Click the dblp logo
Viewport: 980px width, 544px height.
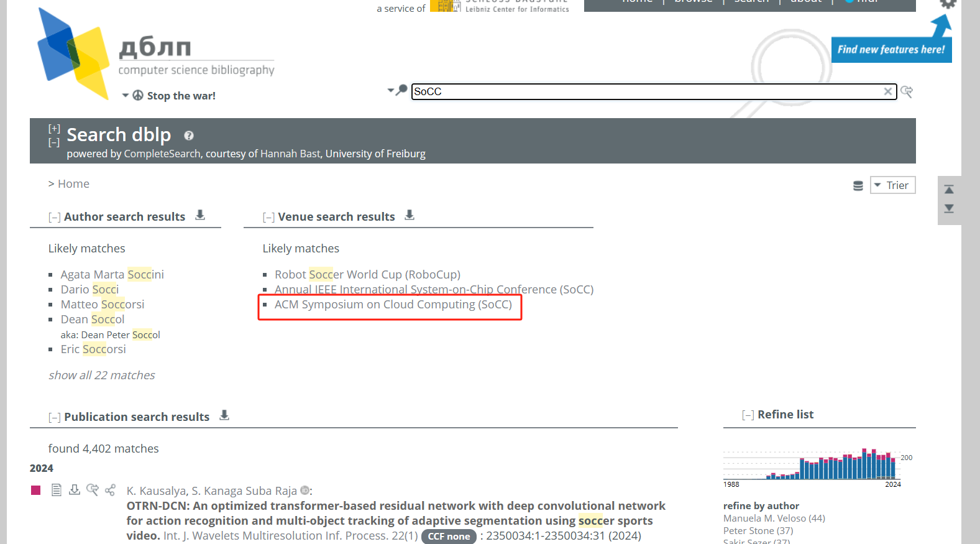pyautogui.click(x=155, y=55)
